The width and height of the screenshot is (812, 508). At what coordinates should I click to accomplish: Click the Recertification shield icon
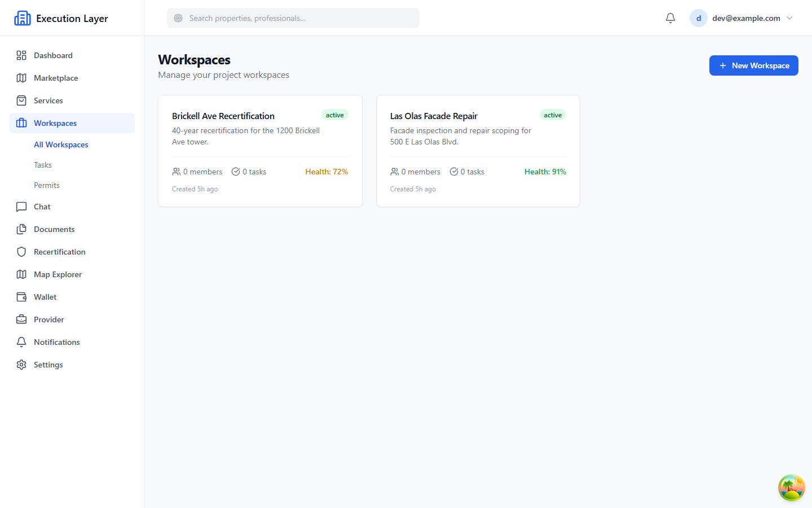pyautogui.click(x=21, y=252)
